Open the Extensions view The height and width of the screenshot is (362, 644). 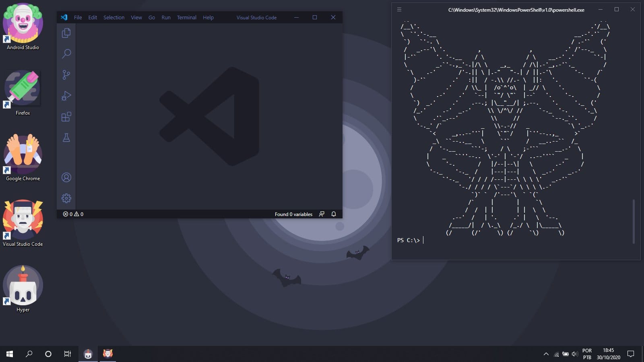pos(66,117)
